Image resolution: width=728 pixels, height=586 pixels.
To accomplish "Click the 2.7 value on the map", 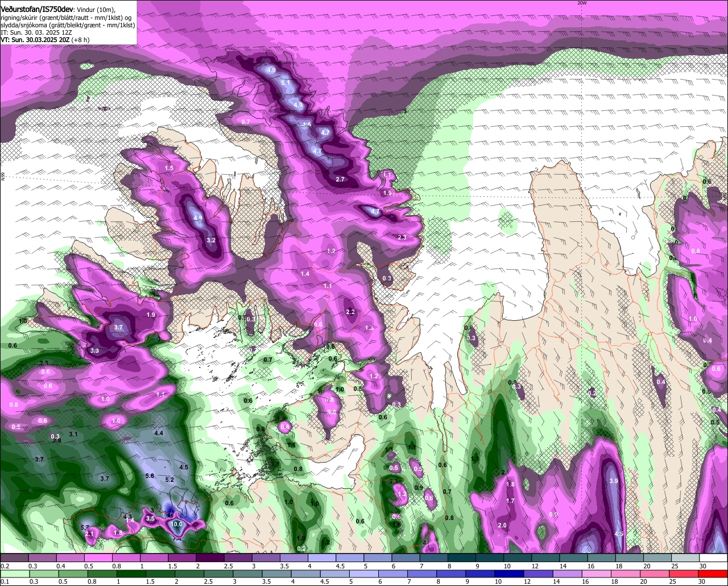I will [x=340, y=179].
